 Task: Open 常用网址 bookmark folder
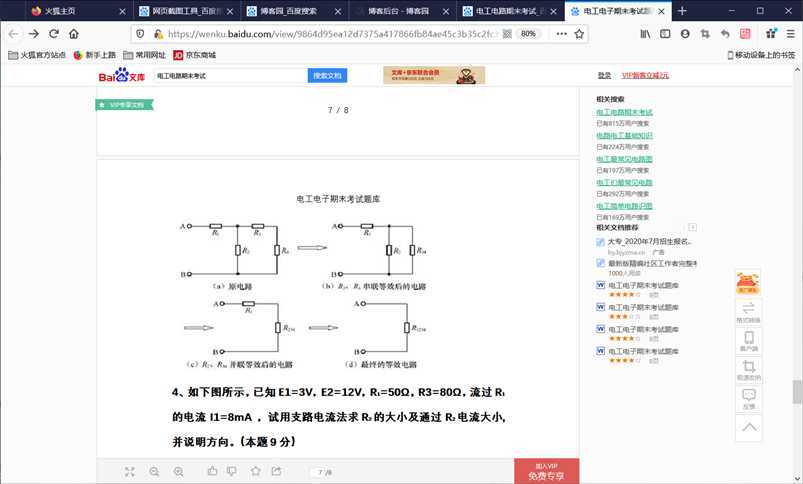(144, 55)
